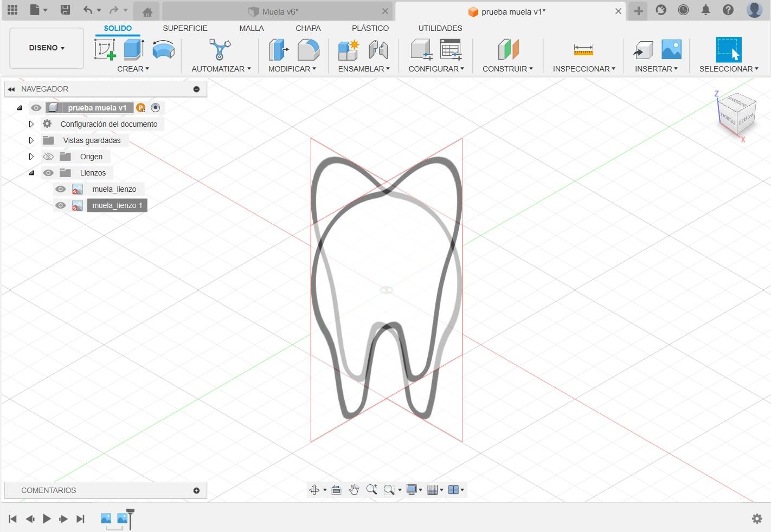Select the first canvas feature in timeline
This screenshot has height=532, width=771.
coord(106,518)
